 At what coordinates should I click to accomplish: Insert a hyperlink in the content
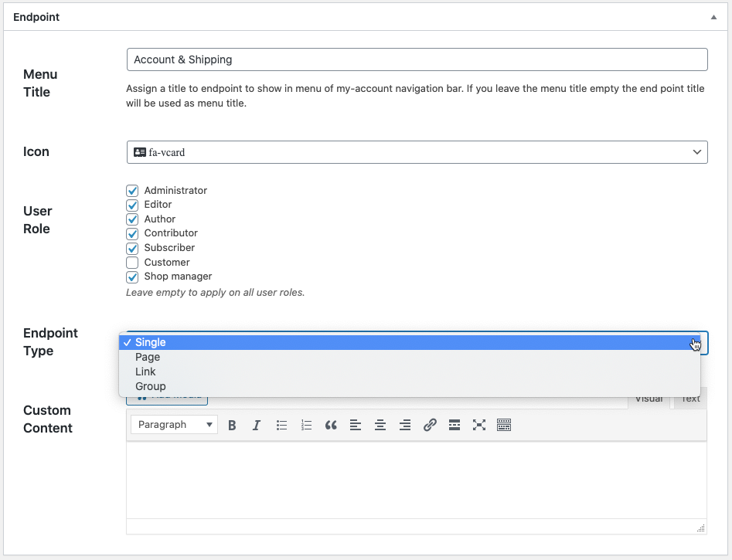pyautogui.click(x=430, y=424)
